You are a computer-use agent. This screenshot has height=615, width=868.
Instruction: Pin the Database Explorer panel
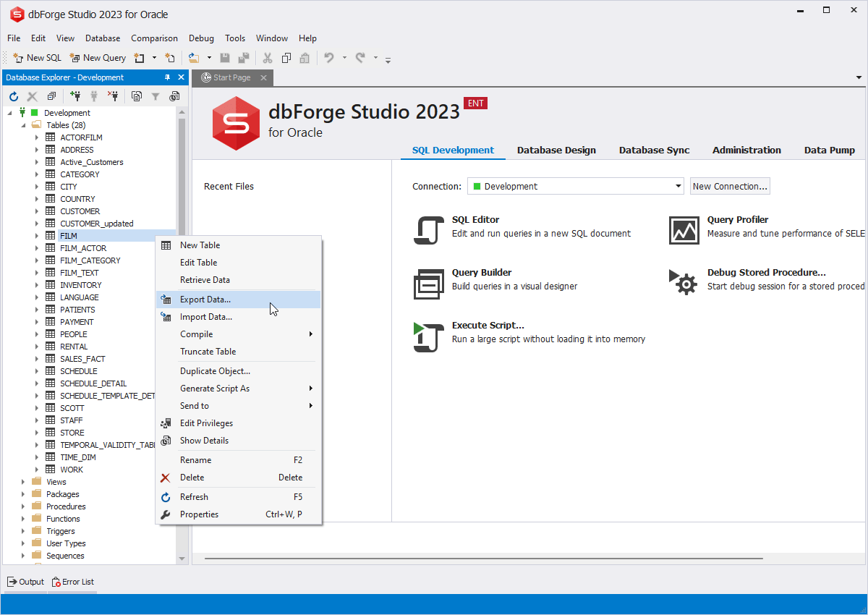pyautogui.click(x=168, y=77)
